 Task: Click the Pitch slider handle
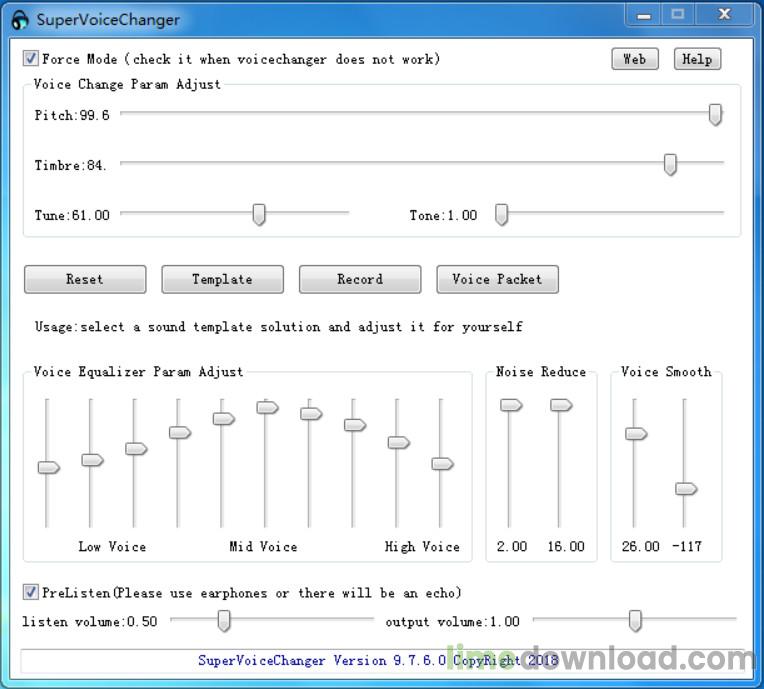click(715, 114)
